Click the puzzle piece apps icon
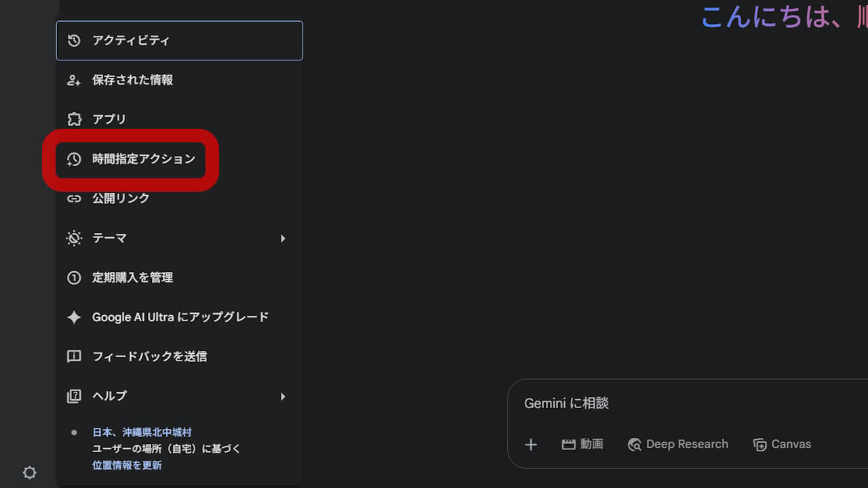The image size is (868, 488). coord(74,119)
